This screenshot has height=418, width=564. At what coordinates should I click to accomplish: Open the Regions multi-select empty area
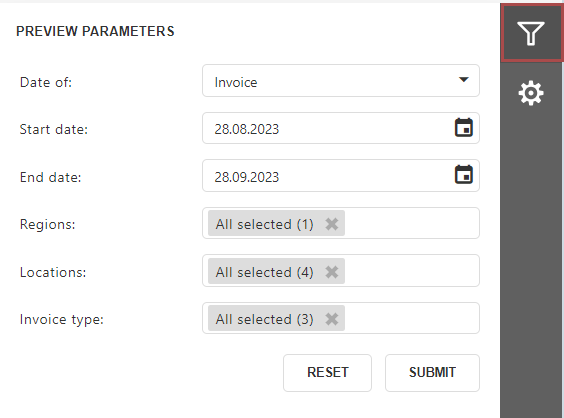[x=412, y=223]
